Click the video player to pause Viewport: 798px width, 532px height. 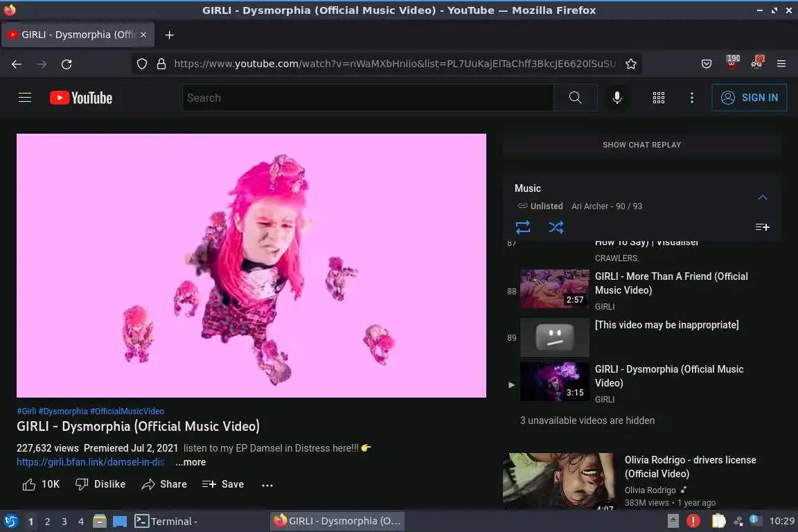pyautogui.click(x=251, y=265)
